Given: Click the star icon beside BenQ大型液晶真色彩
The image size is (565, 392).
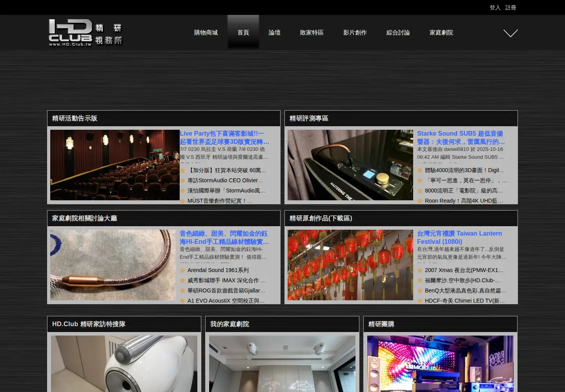Looking at the screenshot, I should click(x=420, y=291).
